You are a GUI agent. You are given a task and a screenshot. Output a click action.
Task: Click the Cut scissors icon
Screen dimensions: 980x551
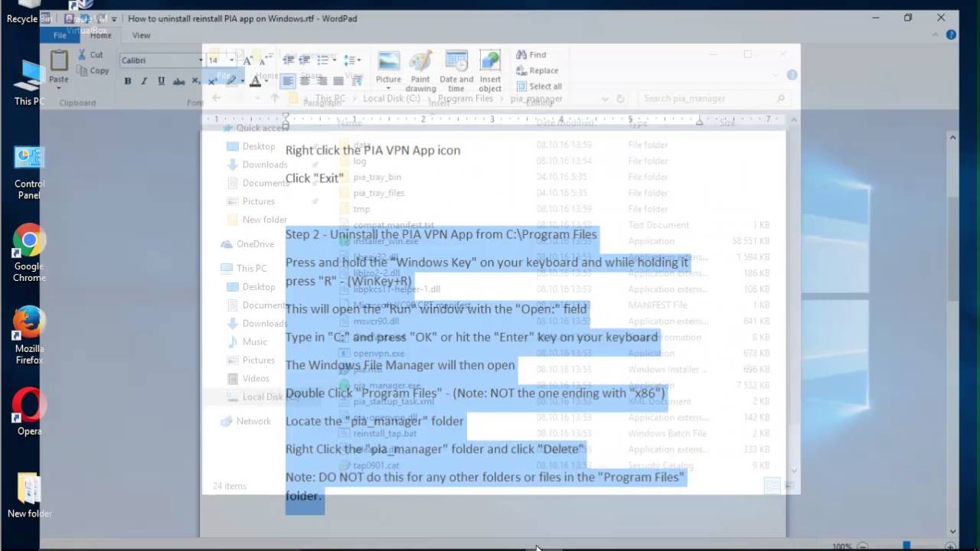point(82,55)
